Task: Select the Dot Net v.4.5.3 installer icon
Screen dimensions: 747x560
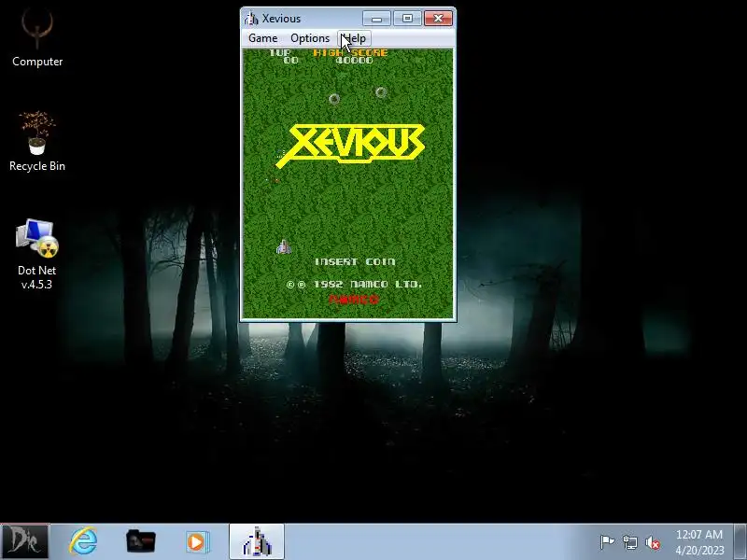Action: pyautogui.click(x=36, y=254)
